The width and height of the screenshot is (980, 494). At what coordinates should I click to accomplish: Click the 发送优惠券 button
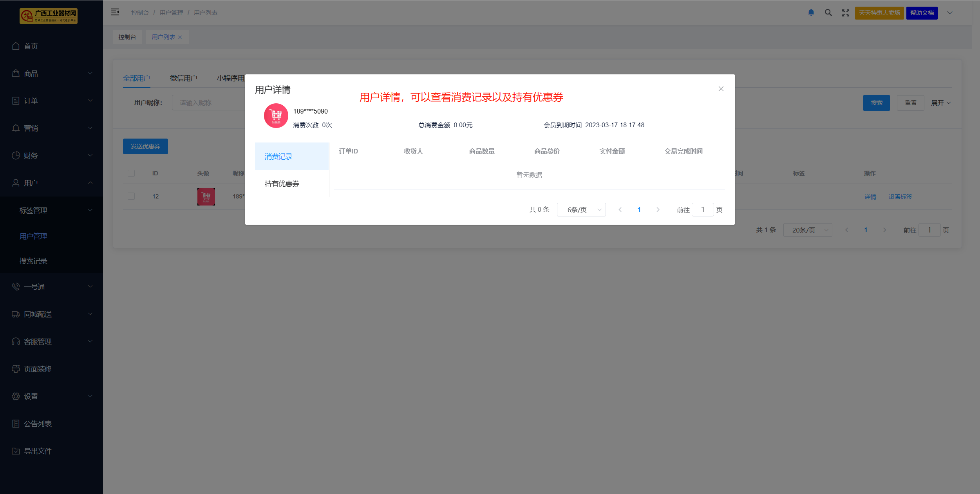point(145,146)
